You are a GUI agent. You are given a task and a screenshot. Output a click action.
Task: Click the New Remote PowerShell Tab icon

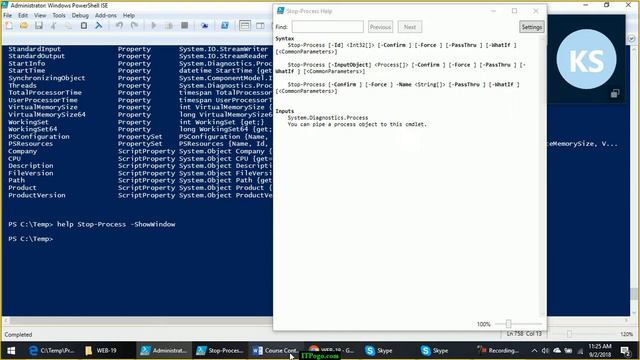point(204,26)
